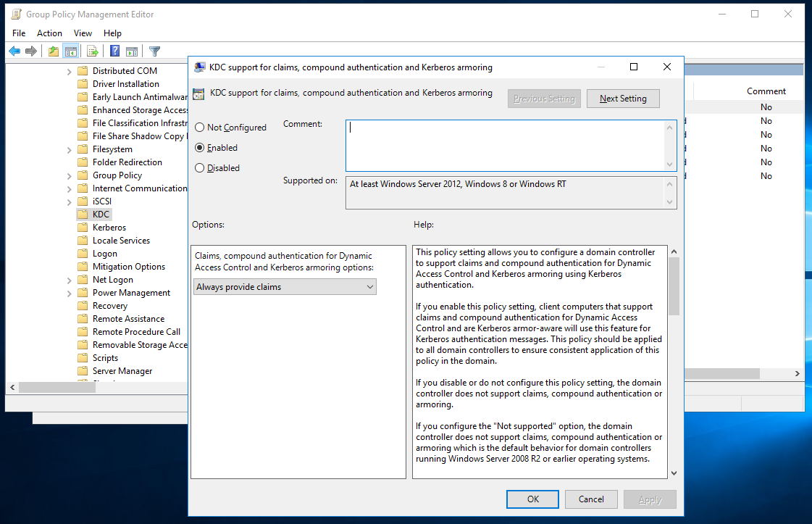Click the Back arrow in the editor toolbar

[x=14, y=51]
